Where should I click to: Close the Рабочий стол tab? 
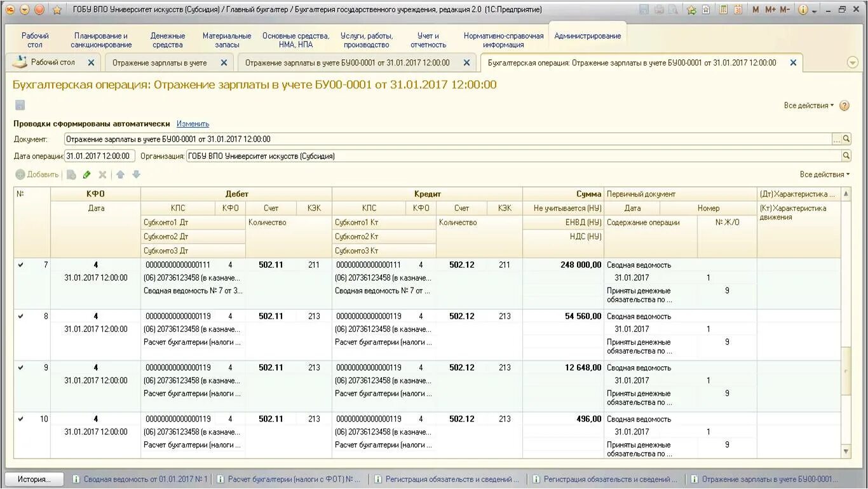(91, 62)
